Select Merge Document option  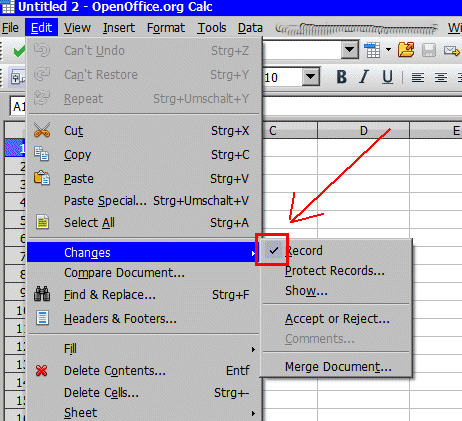click(x=338, y=367)
